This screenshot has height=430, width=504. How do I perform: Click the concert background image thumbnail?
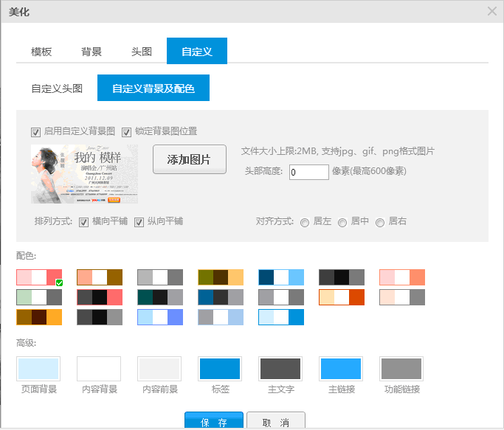click(84, 173)
